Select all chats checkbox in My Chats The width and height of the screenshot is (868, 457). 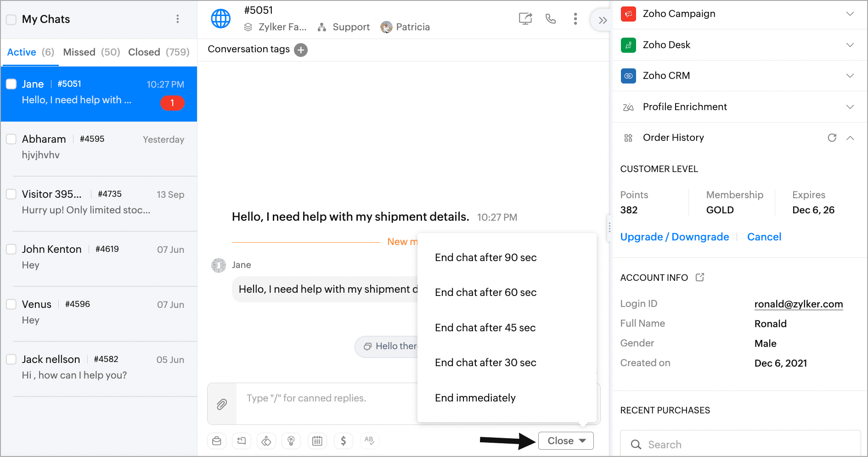click(11, 19)
